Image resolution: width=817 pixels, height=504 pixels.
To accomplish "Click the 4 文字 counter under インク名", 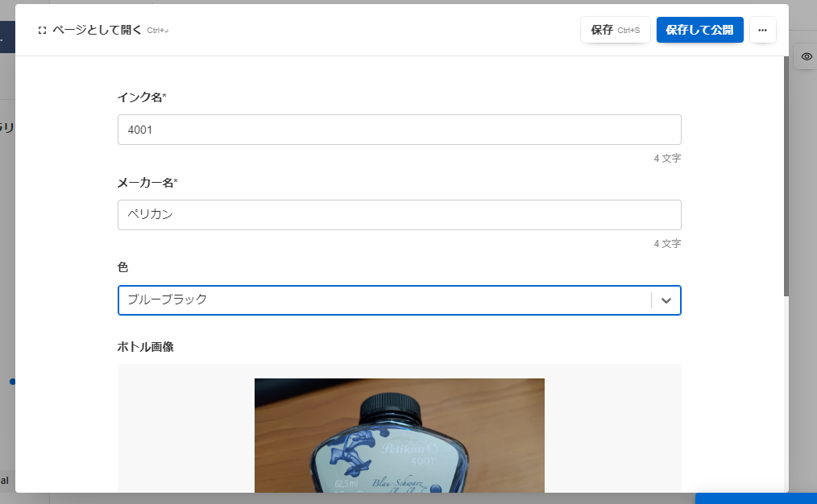I will [667, 159].
